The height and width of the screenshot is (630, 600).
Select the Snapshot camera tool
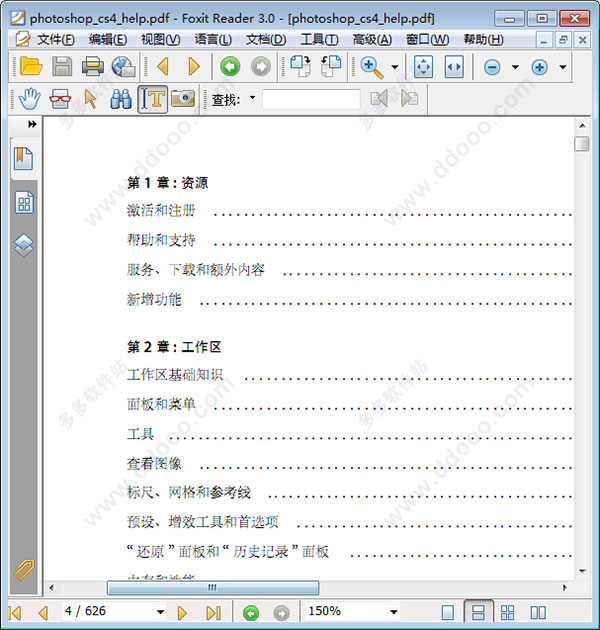click(x=183, y=98)
